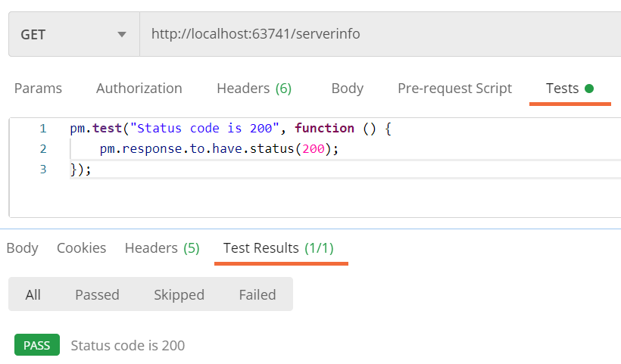
Task: Select the request Body tab
Action: coord(348,89)
